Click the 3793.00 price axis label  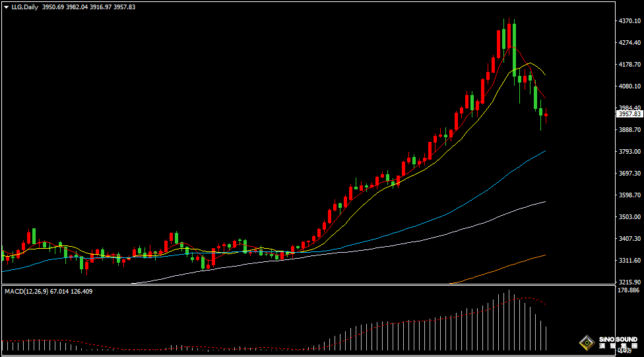[x=629, y=152]
